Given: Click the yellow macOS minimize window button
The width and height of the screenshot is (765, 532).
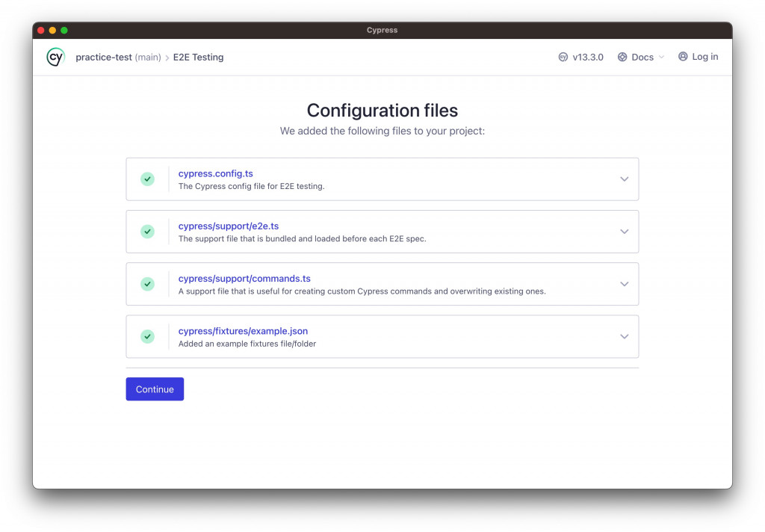Looking at the screenshot, I should (52, 30).
